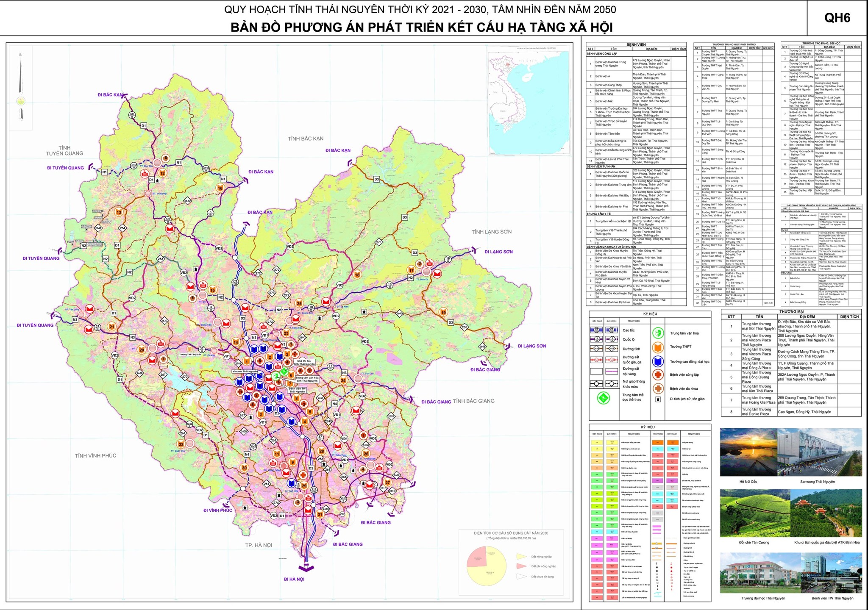Image resolution: width=868 pixels, height=610 pixels.
Task: Click the TỈNH TUYÊN QUANG province label
Action: (x=64, y=150)
